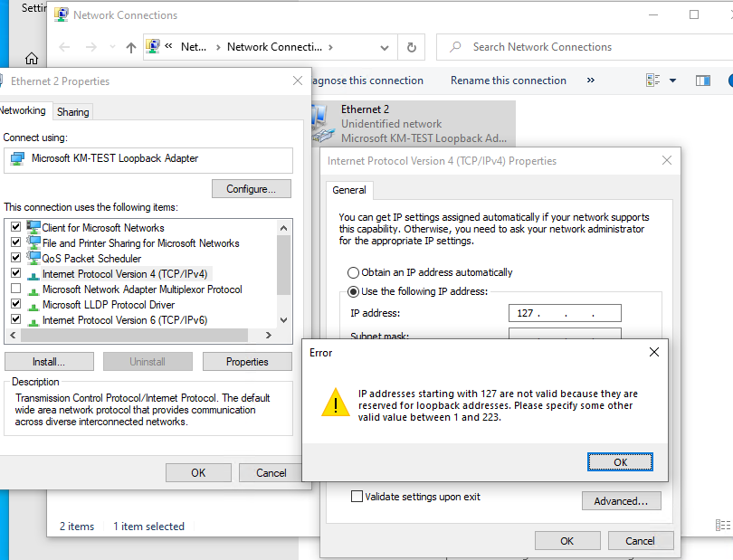Image resolution: width=733 pixels, height=560 pixels.
Task: Toggle File and Printer Sharing checkbox
Action: [16, 242]
